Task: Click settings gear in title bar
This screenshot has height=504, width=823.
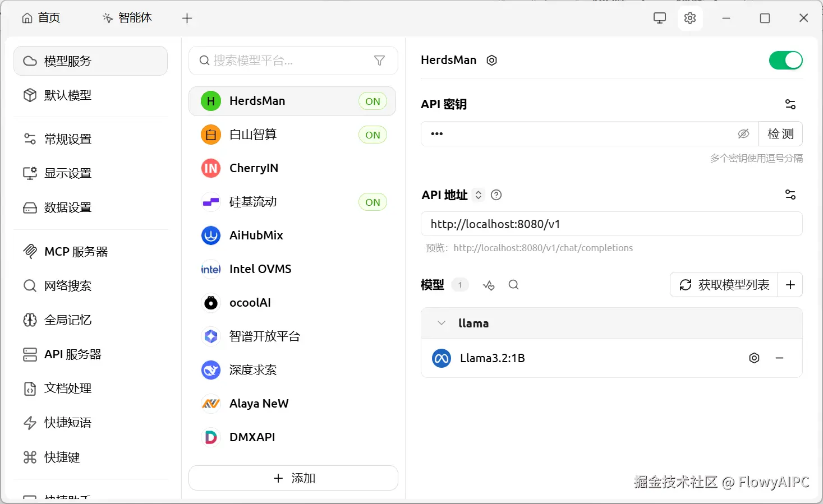Action: pos(690,18)
